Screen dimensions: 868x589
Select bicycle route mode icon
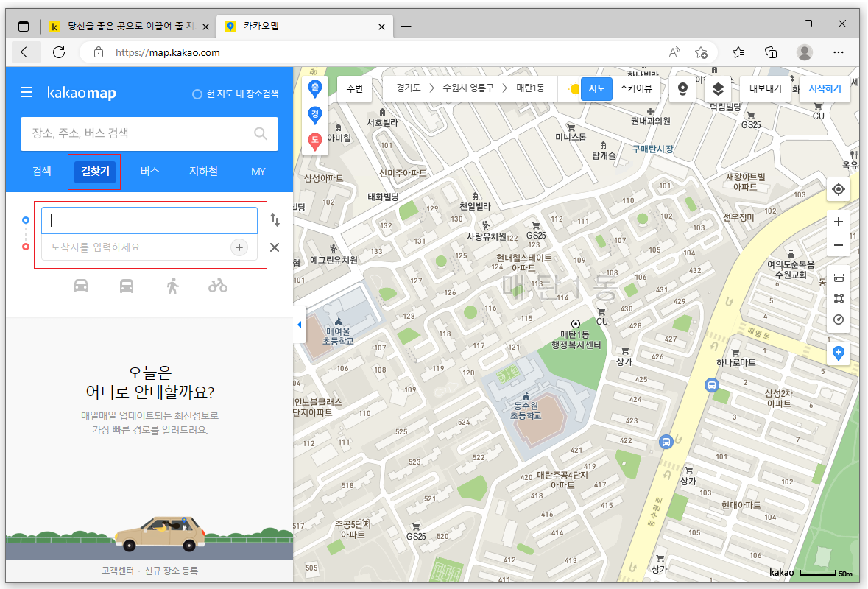pyautogui.click(x=218, y=286)
